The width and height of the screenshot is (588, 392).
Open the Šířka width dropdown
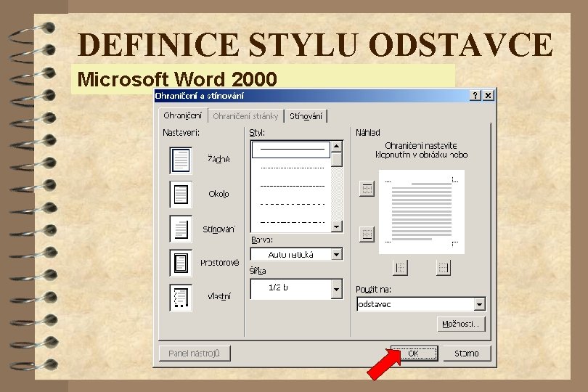[x=337, y=289]
